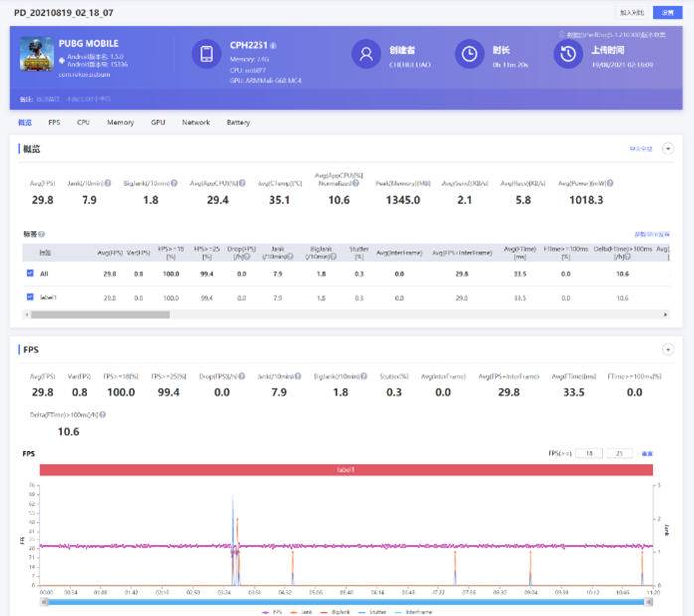Screen dimensions: 694x616
Task: Collapse the overview section with arrow button
Action: (668, 148)
